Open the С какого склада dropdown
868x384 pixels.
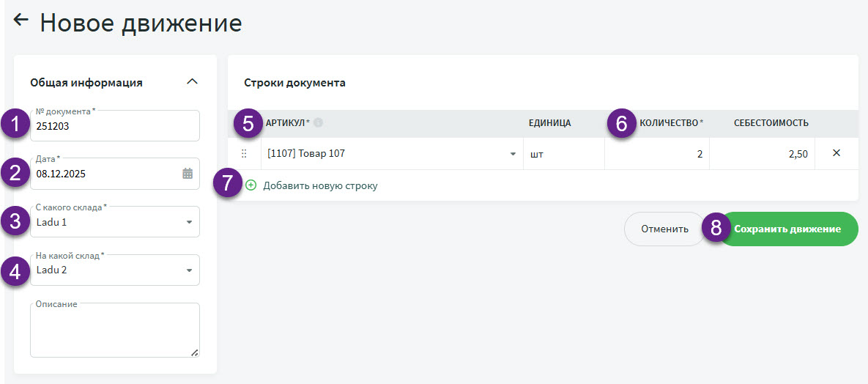[189, 222]
